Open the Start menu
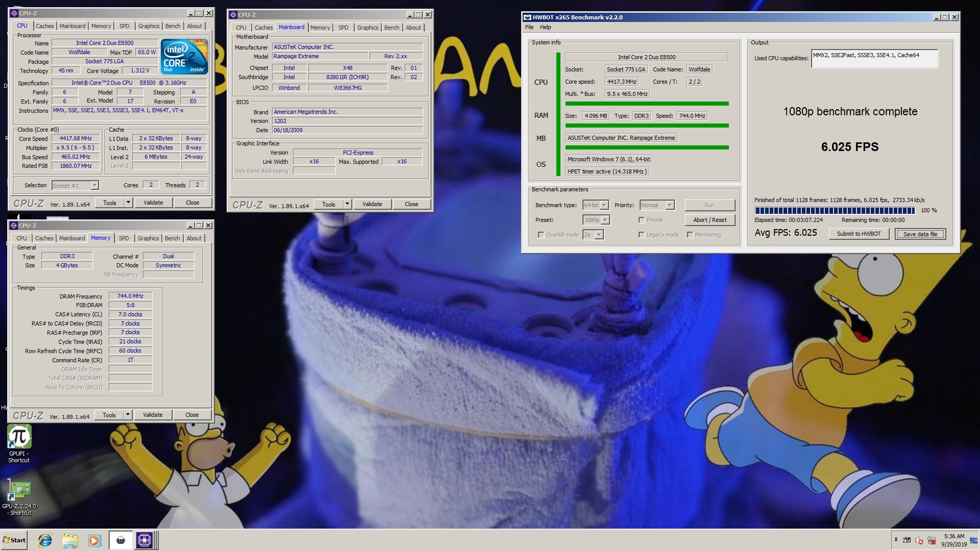The height and width of the screenshot is (551, 980). click(14, 540)
